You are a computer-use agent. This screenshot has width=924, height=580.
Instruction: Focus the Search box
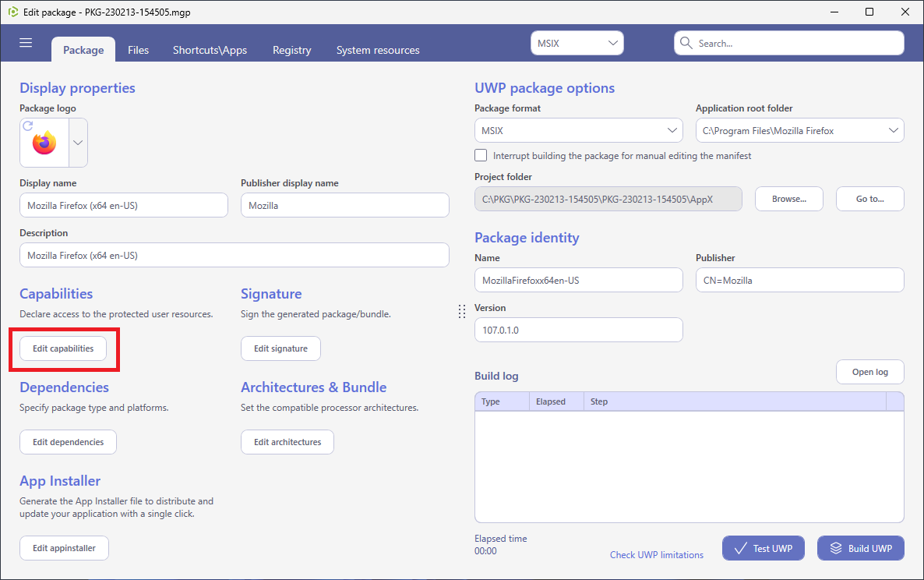click(x=789, y=43)
